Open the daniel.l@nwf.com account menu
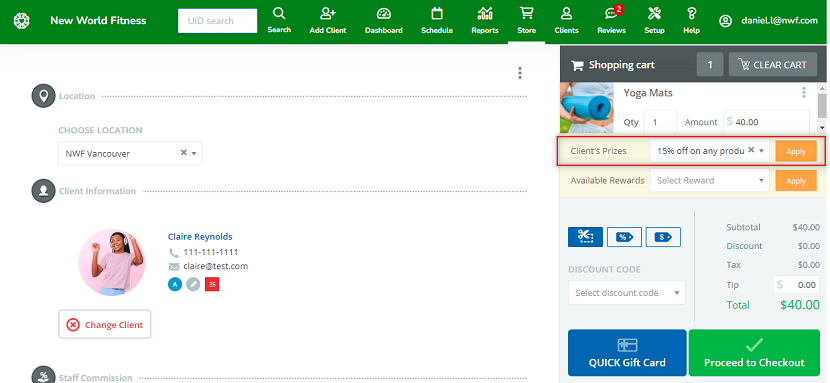The image size is (830, 383). 779,21
